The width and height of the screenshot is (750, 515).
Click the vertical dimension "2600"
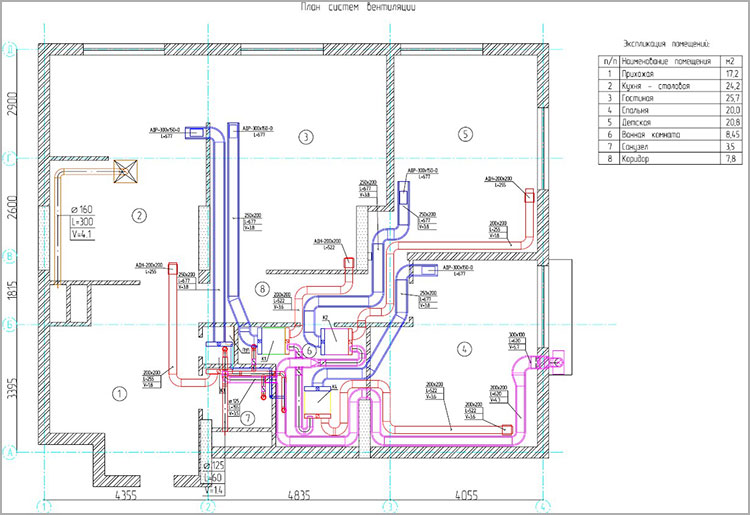12,207
